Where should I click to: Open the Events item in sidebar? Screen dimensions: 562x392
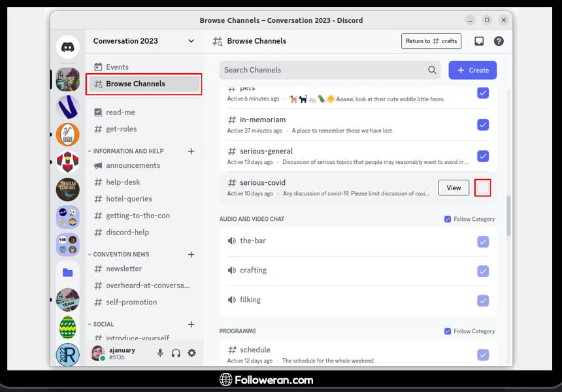click(x=117, y=67)
